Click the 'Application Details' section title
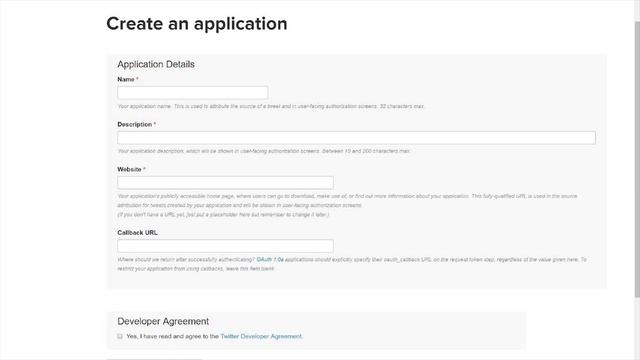 point(156,64)
